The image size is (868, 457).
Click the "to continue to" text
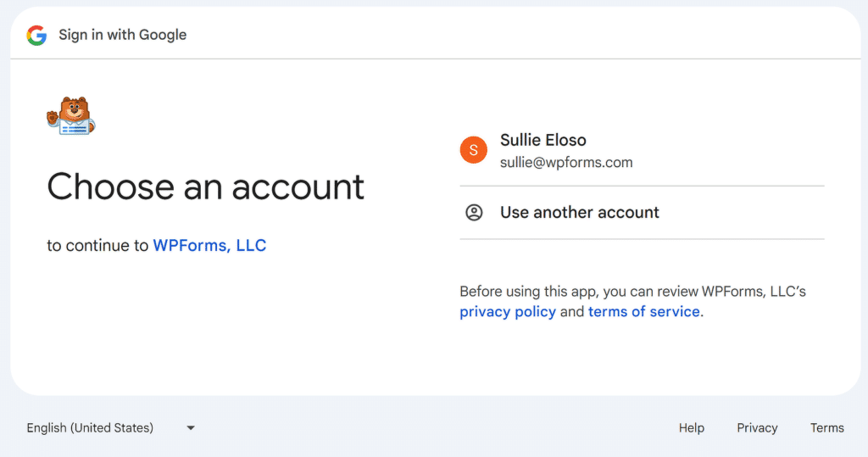(97, 246)
